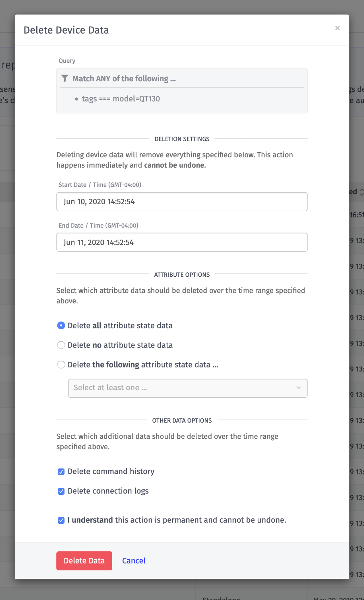Uncheck Delete command history
Viewport: 364px width, 600px height.
point(61,472)
